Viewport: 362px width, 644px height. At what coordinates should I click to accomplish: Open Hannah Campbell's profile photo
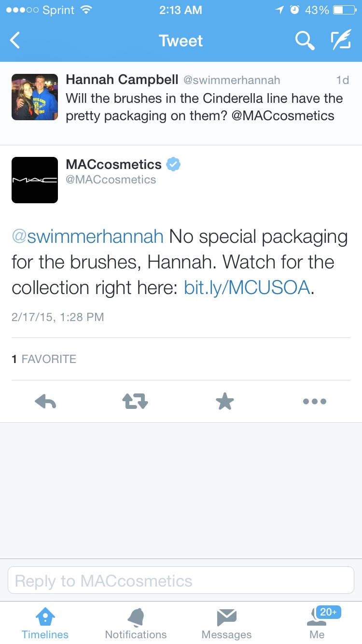pyautogui.click(x=35, y=97)
